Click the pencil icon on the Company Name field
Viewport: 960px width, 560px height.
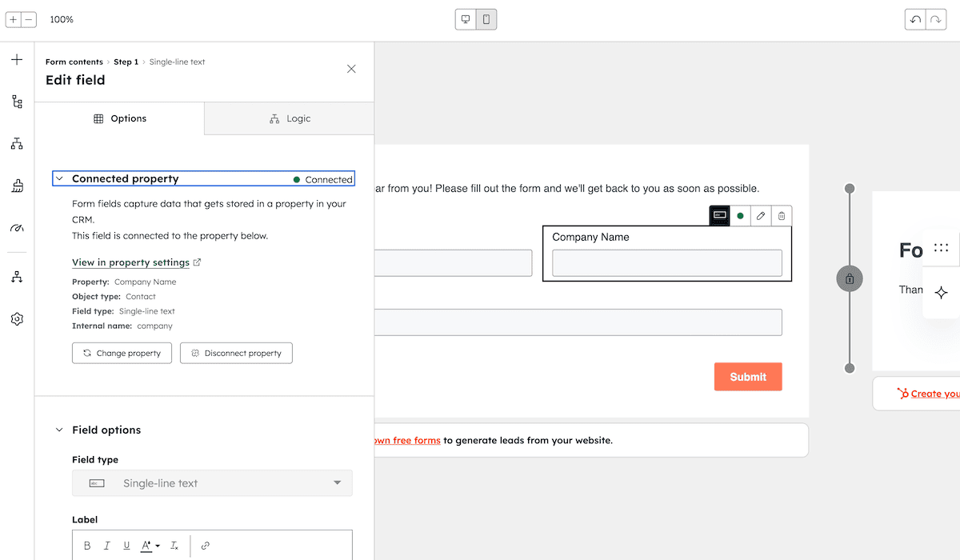tap(760, 215)
